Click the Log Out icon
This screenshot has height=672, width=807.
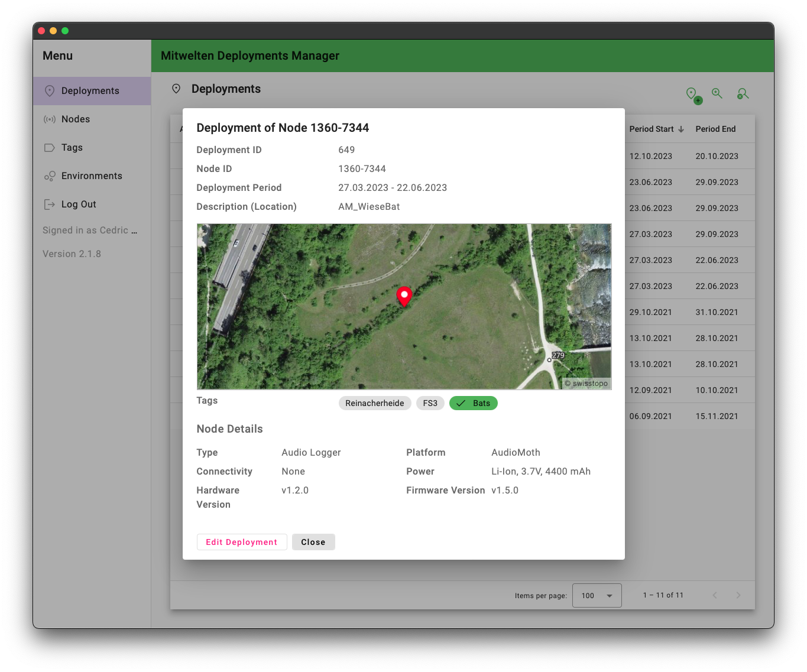[50, 204]
